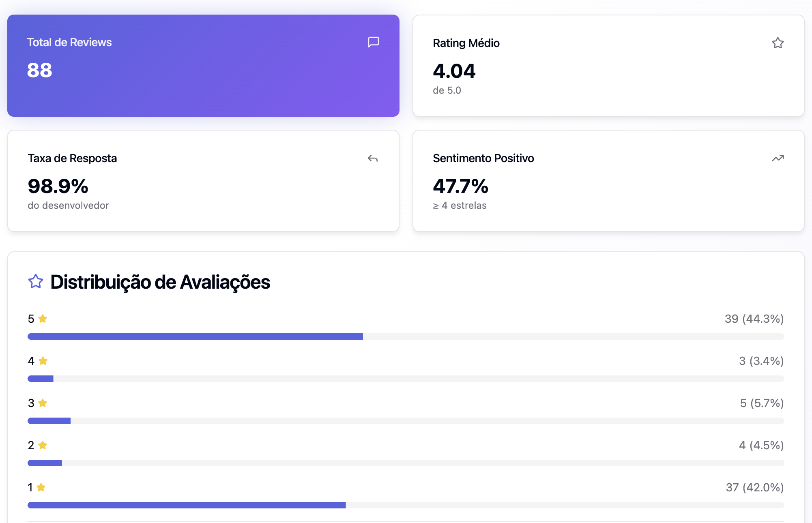Click the 4.04 average rating value
Screen dimensions: 812x523
point(454,71)
